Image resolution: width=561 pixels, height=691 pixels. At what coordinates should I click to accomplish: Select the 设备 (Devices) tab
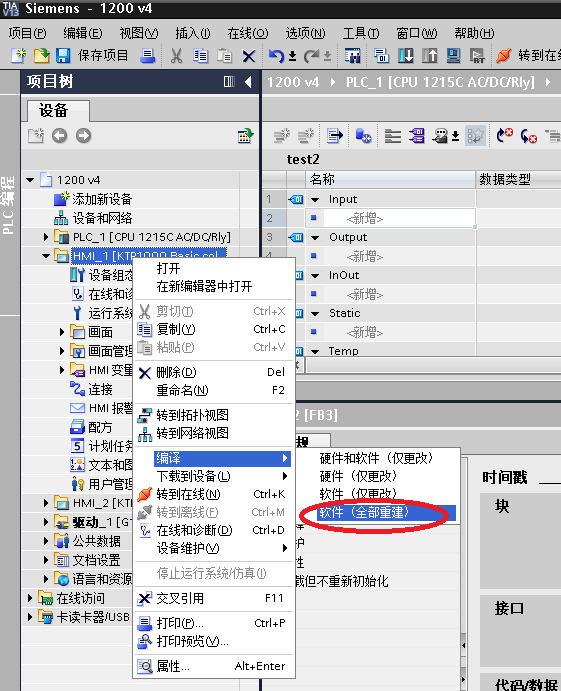(58, 111)
